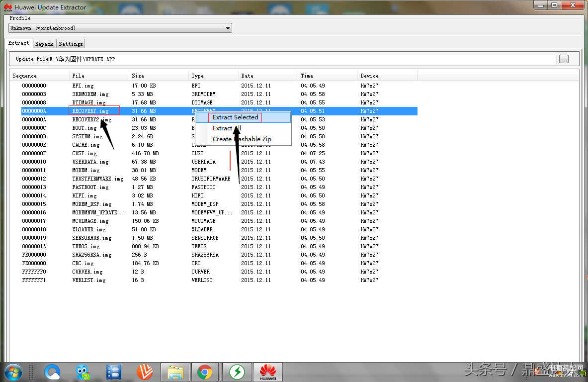Viewport: 588px width, 382px height.
Task: Select the SYSTEM.img row
Action: (x=87, y=136)
